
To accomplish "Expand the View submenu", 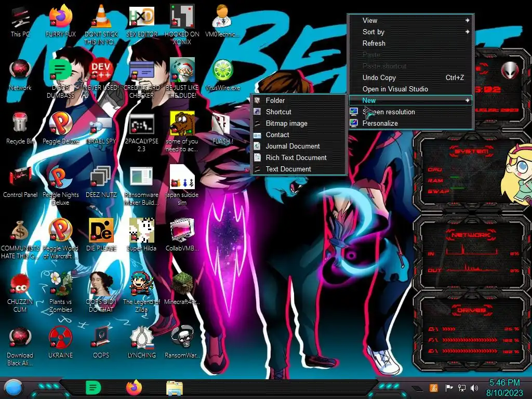I will click(x=410, y=20).
